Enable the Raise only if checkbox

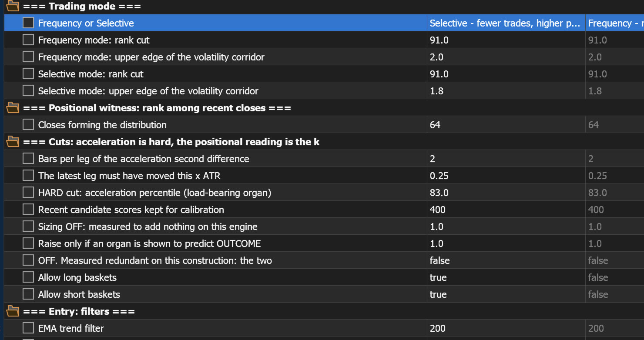(x=28, y=243)
